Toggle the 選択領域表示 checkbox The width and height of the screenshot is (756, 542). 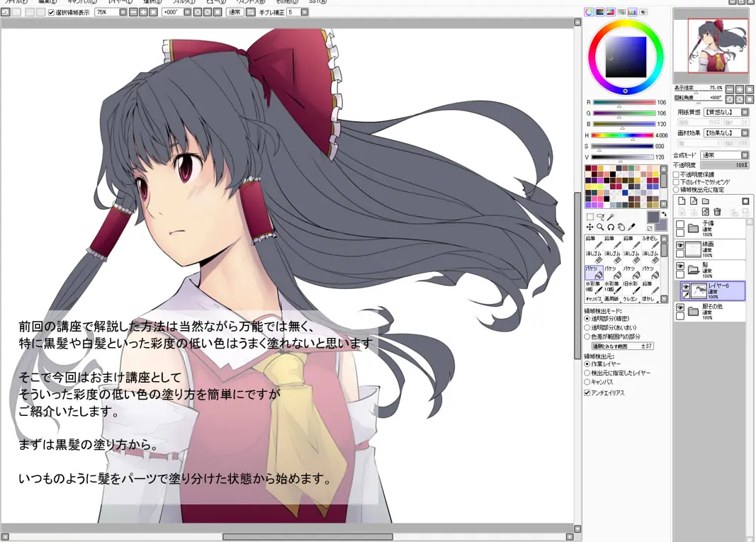[x=52, y=13]
